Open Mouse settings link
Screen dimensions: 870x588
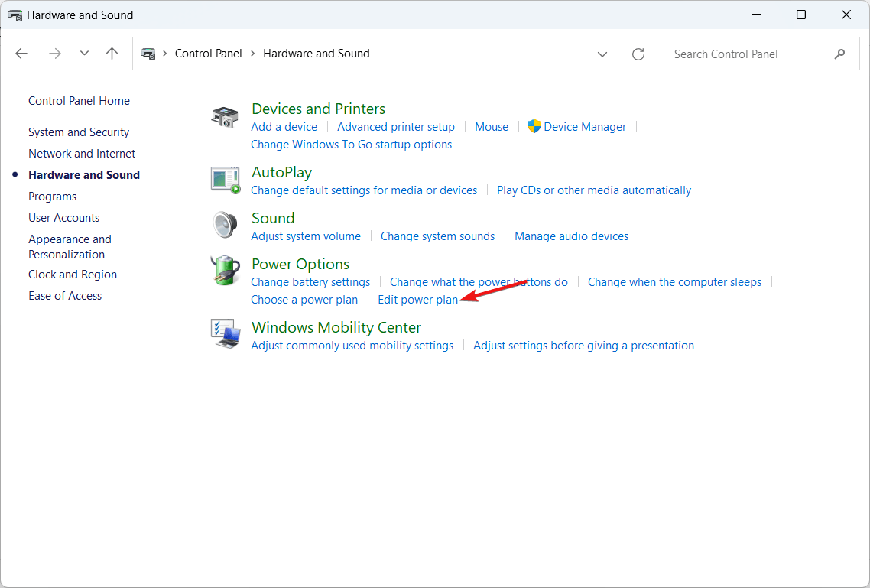tap(491, 126)
